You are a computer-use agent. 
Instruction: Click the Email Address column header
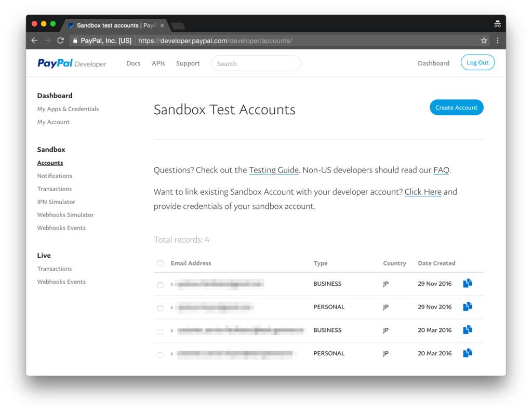(191, 263)
